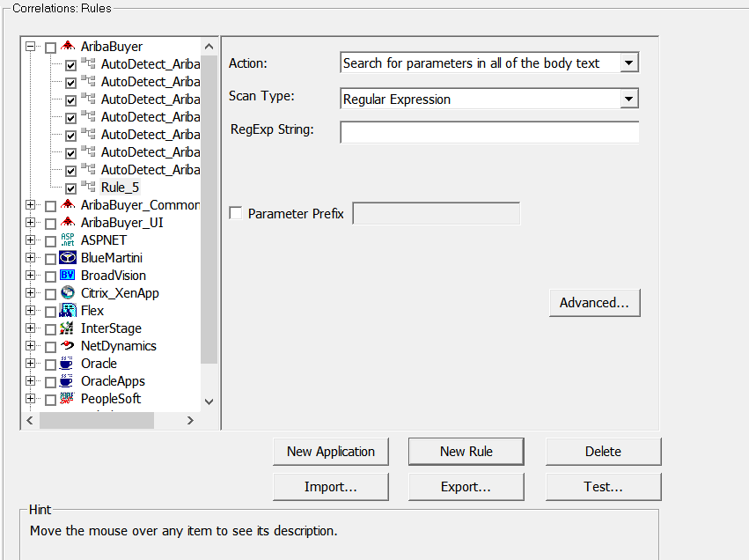Select the Citrix_XenApp tree item

[x=120, y=293]
